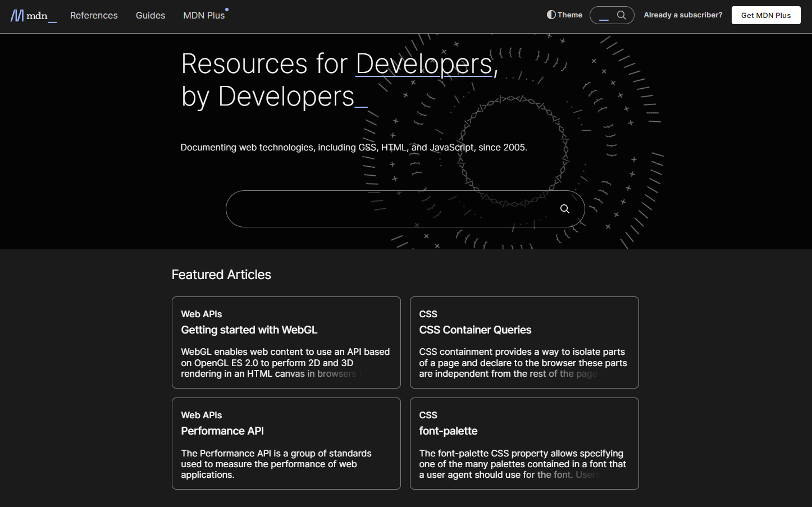Click the hero search input field
The width and height of the screenshot is (812, 507).
(393, 208)
